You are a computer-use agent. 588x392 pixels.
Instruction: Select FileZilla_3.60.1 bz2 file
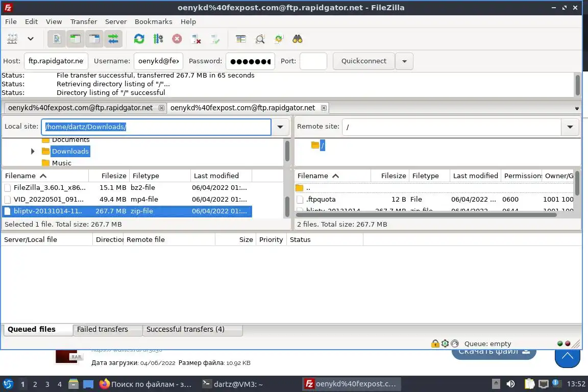coord(127,187)
